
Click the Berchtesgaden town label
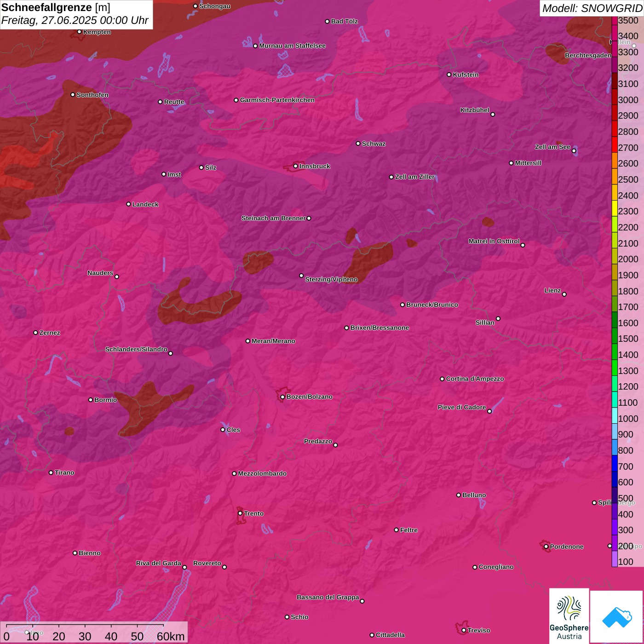click(x=588, y=55)
